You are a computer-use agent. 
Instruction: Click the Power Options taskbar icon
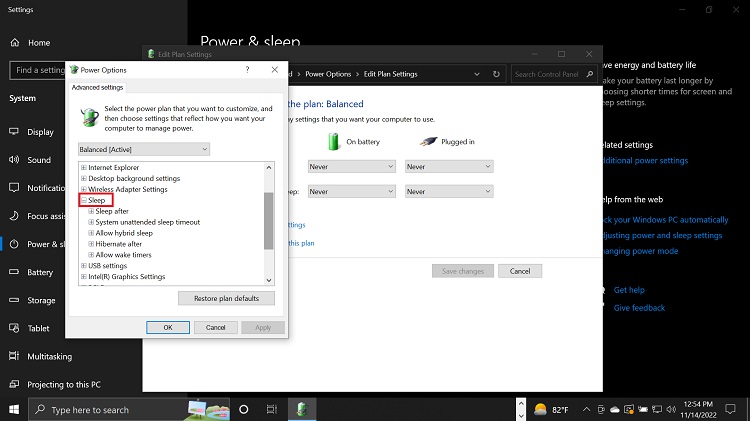pos(301,409)
